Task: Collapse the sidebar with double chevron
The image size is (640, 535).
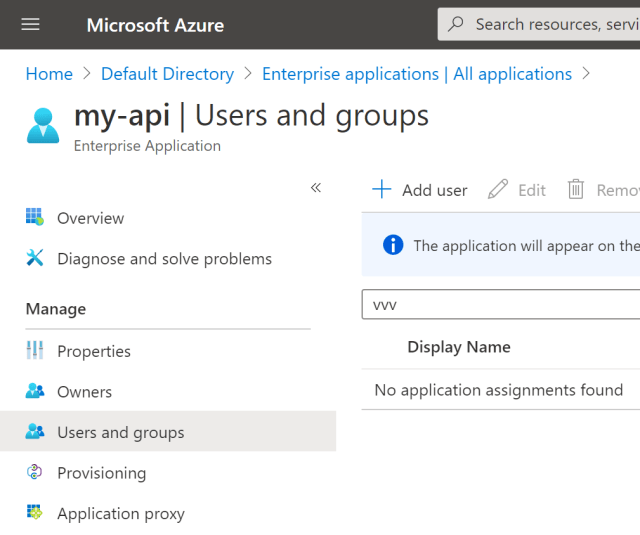Action: [x=316, y=187]
